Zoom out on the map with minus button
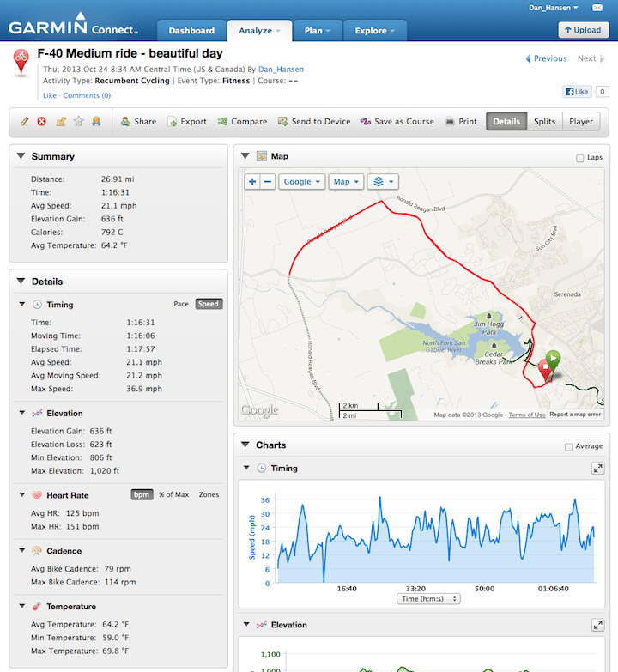The height and width of the screenshot is (672, 618). click(x=267, y=182)
